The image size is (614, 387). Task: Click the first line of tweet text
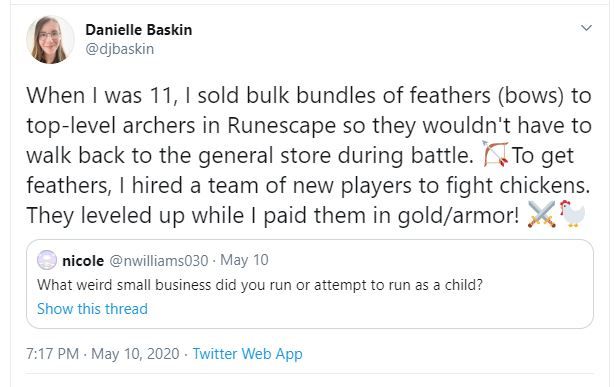tap(309, 96)
